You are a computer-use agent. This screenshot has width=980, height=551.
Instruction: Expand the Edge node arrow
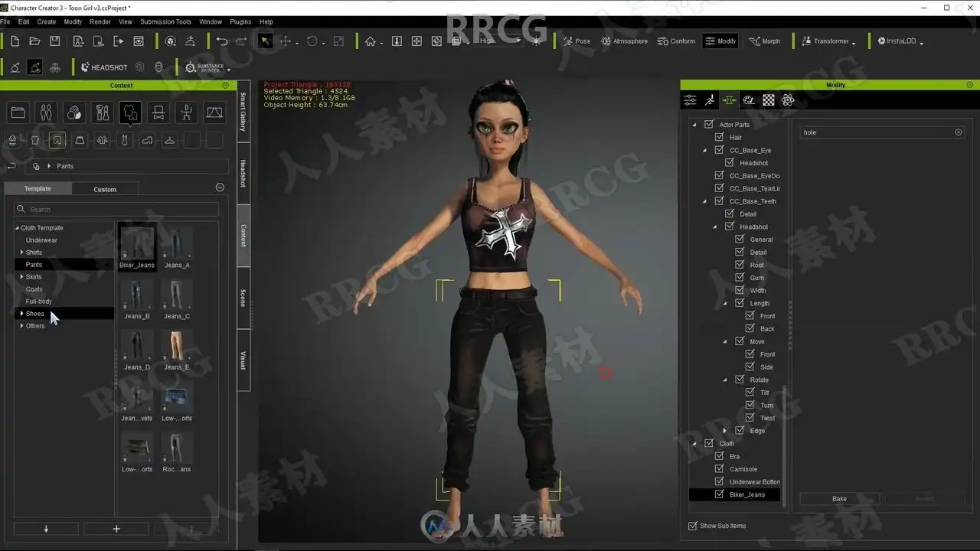[725, 431]
